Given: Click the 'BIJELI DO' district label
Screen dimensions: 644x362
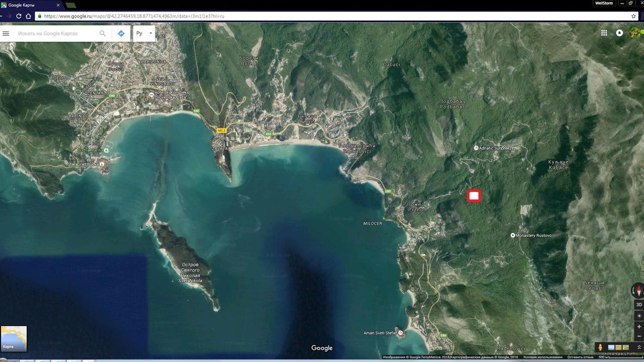Looking at the screenshot, I should click(60, 78).
